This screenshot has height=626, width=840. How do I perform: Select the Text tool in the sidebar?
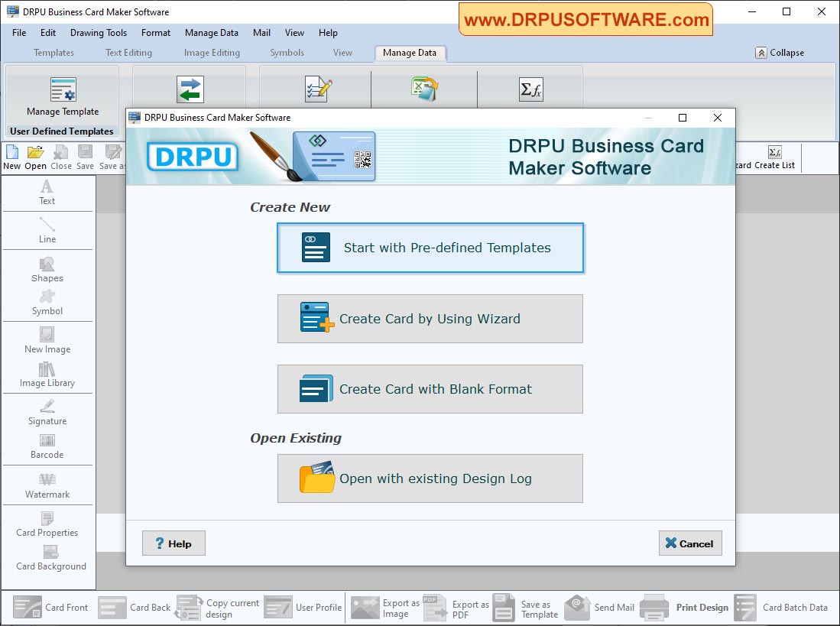coord(47,193)
